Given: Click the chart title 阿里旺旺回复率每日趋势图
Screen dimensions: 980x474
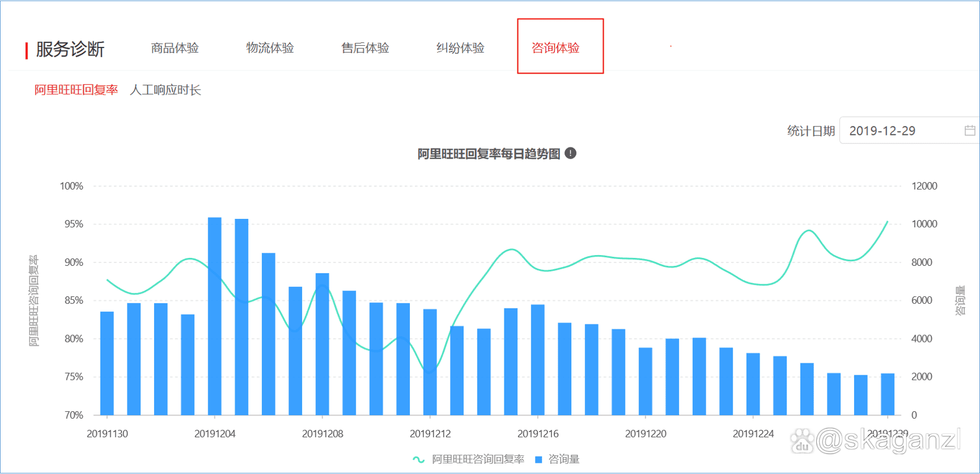Looking at the screenshot, I should 489,153.
